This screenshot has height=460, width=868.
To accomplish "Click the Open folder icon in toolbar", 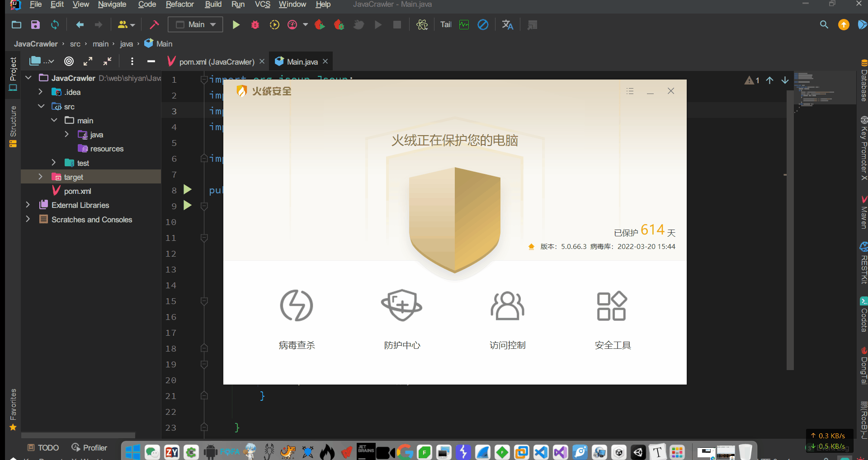I will coord(16,25).
